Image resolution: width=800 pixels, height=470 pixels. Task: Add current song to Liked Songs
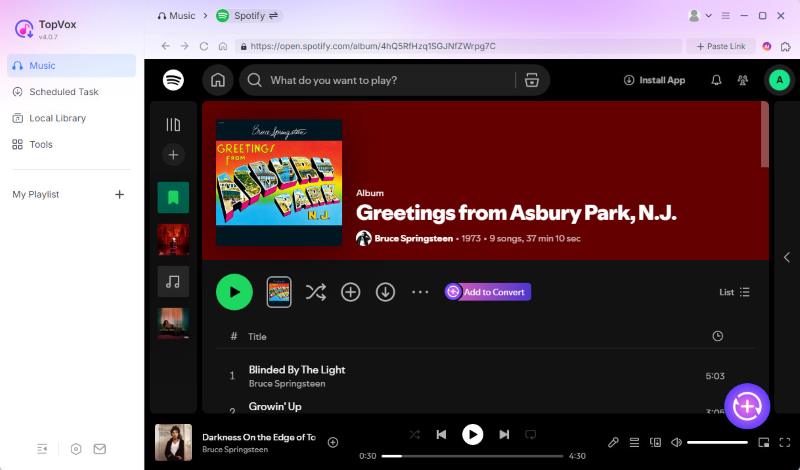pos(333,442)
